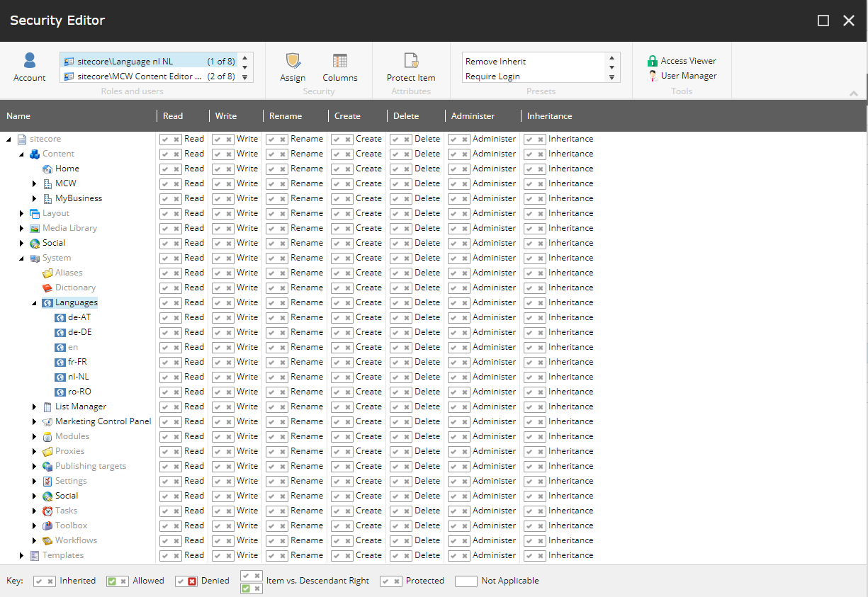Click the ro-RO language flag icon
This screenshot has width=868, height=597.
pos(60,392)
